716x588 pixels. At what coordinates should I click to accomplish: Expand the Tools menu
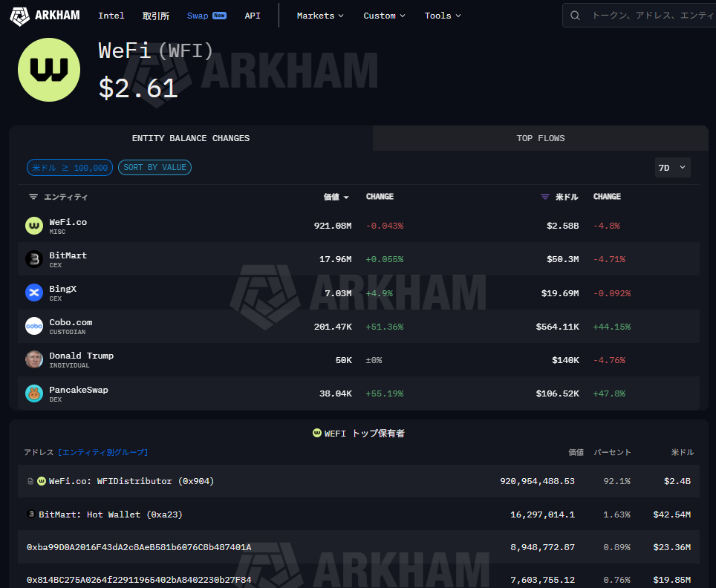pyautogui.click(x=443, y=16)
